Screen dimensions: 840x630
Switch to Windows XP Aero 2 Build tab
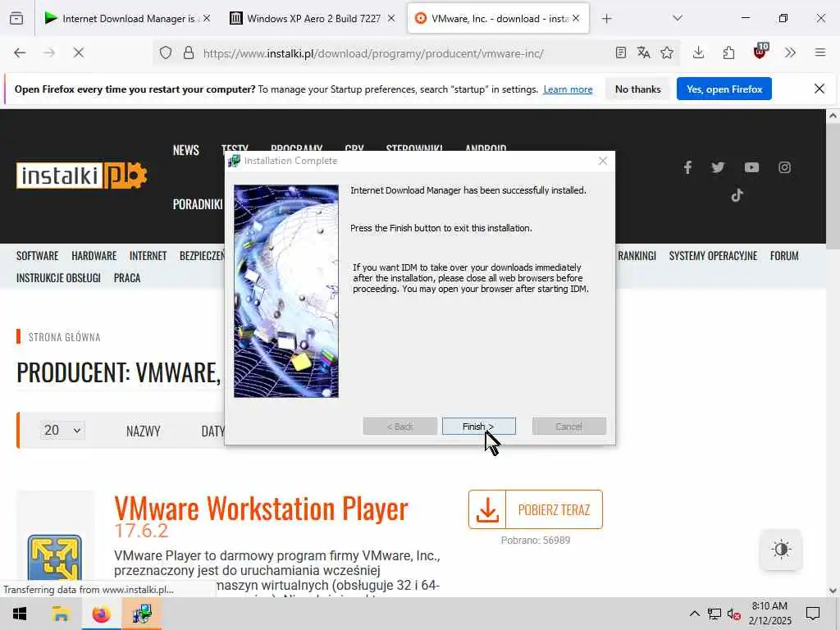[314, 19]
